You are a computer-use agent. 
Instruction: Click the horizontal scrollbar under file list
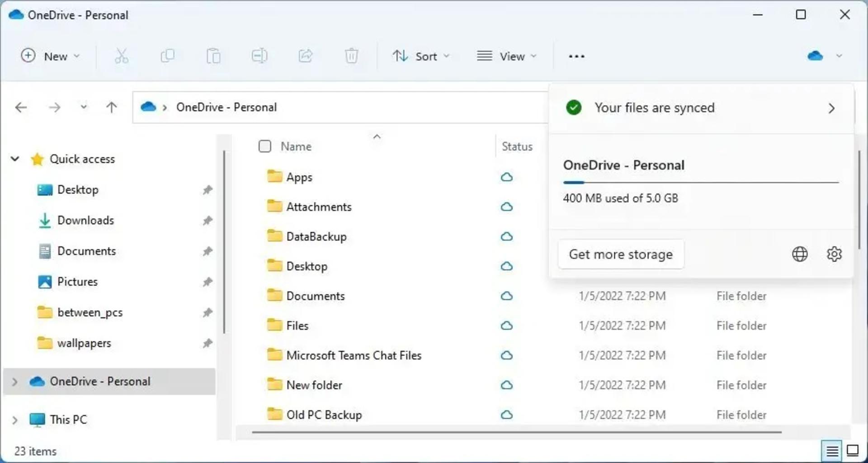516,432
